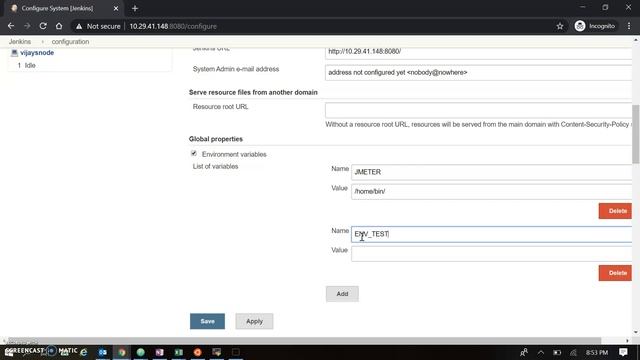The width and height of the screenshot is (640, 360).
Task: Open the green round app in the taskbar
Action: tap(140, 352)
